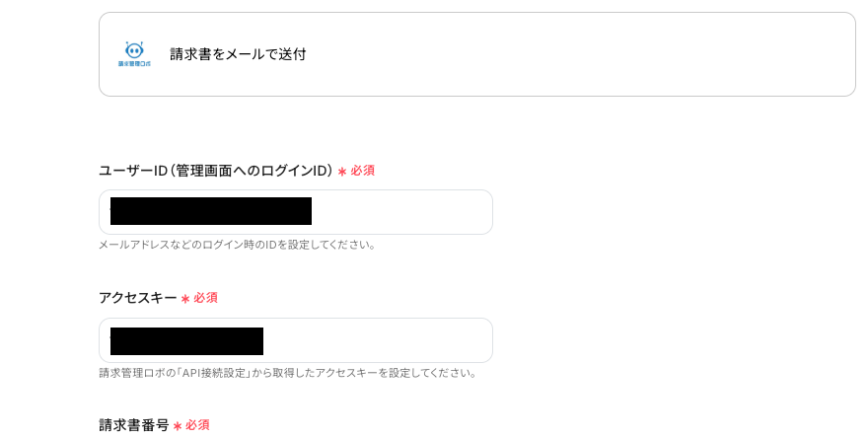
Task: Focus the empty right part of the ユーザーID input
Action: [x=404, y=212]
